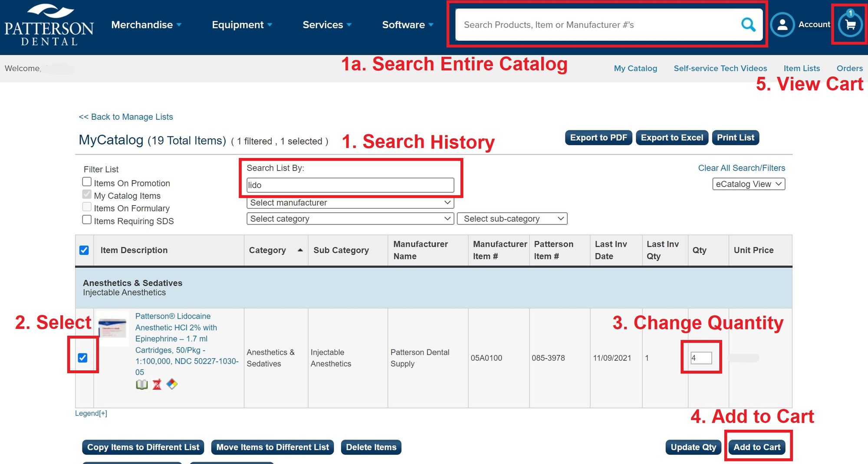Toggle Items On Formulary filter

click(87, 207)
